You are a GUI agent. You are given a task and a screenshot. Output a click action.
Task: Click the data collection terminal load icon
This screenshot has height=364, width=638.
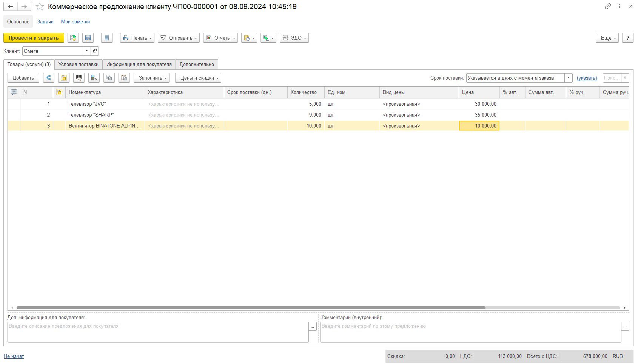pos(94,78)
